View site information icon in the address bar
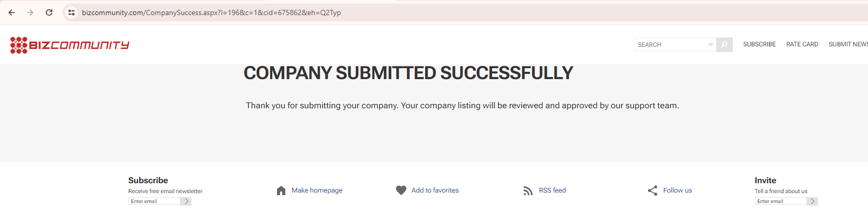 (71, 12)
